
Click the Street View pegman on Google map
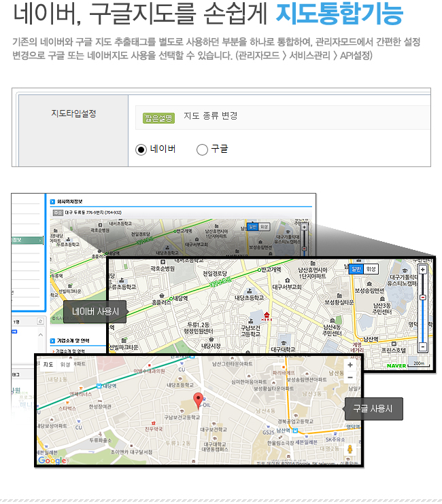pos(350,449)
